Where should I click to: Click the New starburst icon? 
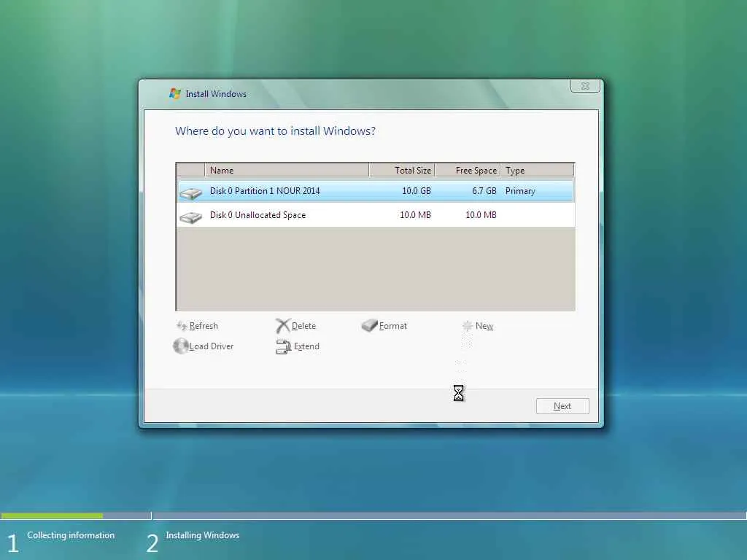coord(468,326)
